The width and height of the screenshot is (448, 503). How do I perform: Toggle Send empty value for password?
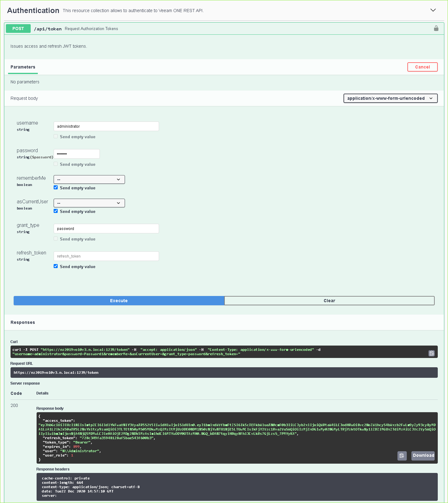56,164
